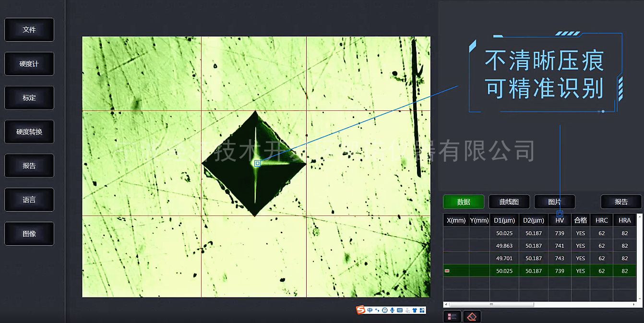
Task: Click the Sogou input method S logo
Action: 360,310
